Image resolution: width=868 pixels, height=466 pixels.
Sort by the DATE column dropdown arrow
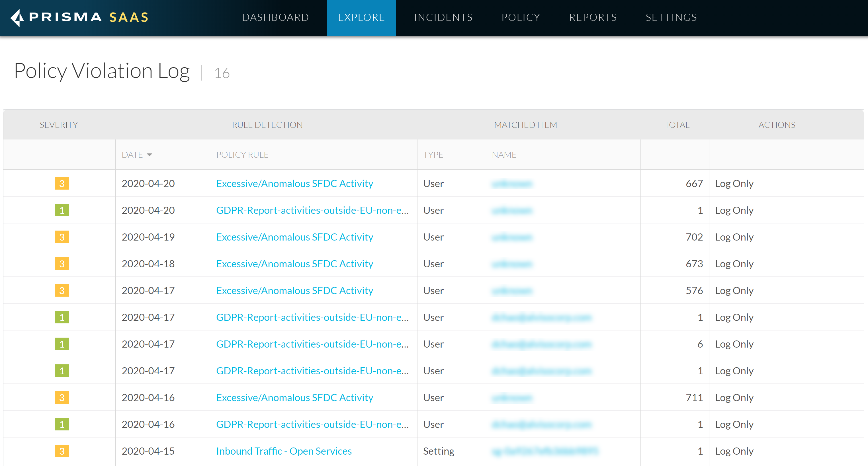click(x=150, y=155)
